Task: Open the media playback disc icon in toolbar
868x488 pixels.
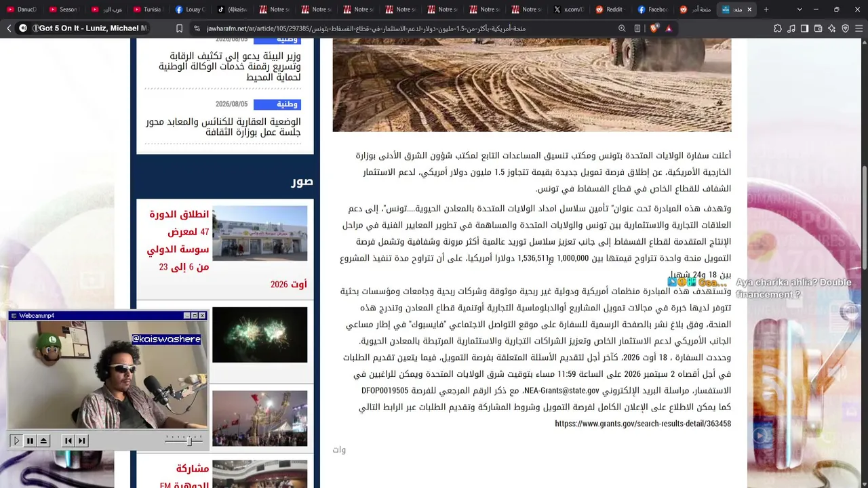Action: coord(23,28)
